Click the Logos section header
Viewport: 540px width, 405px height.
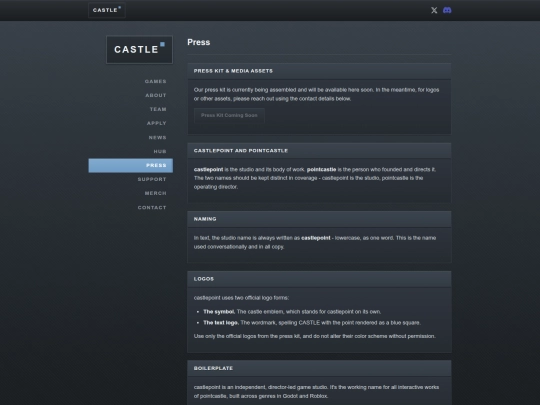tap(319, 279)
